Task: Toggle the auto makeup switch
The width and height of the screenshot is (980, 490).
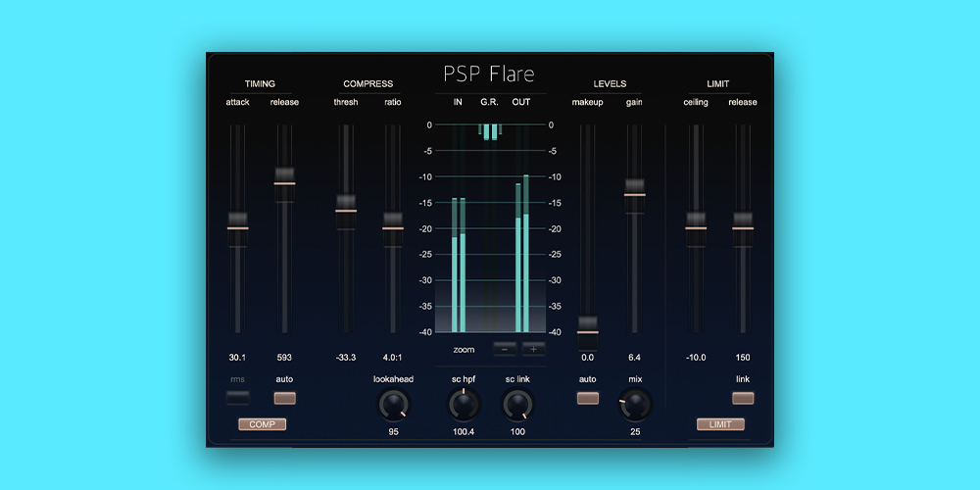Action: tap(588, 398)
